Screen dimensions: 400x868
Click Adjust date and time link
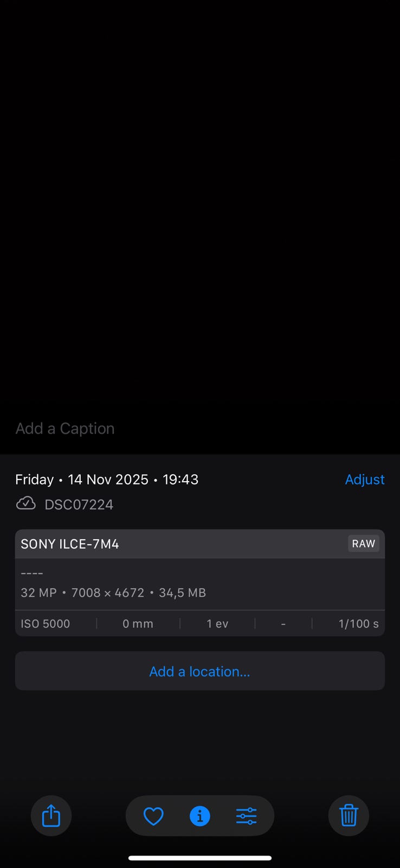click(365, 480)
